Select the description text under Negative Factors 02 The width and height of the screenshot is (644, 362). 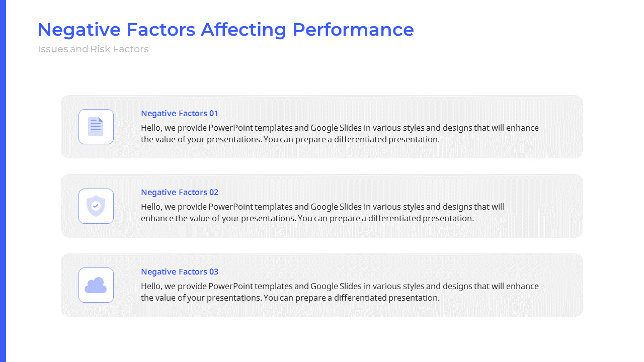(x=322, y=213)
